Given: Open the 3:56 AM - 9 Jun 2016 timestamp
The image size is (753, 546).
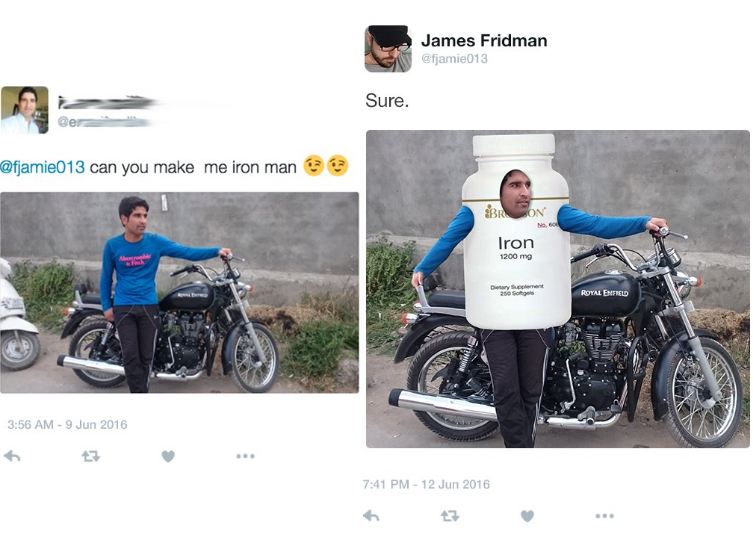Looking at the screenshot, I should 67,425.
